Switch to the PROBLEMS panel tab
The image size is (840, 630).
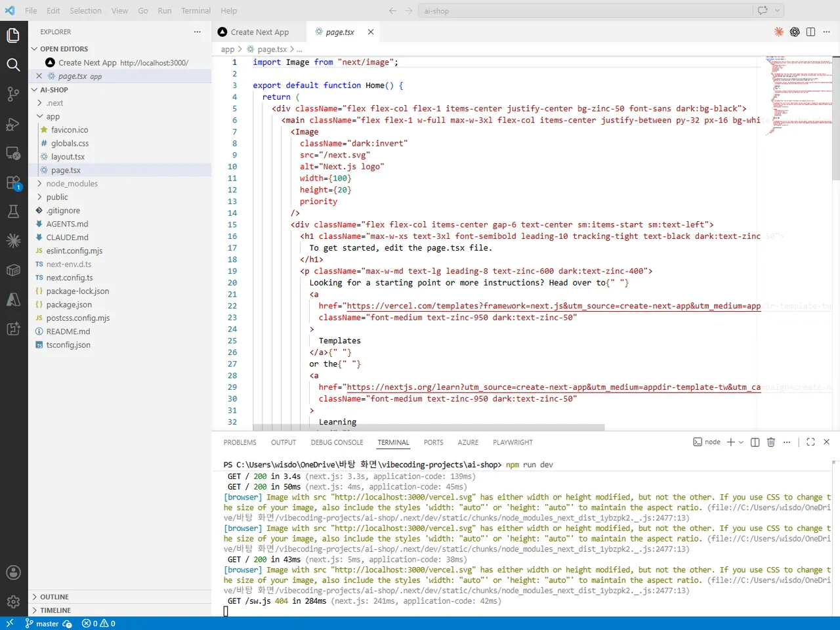coord(240,442)
